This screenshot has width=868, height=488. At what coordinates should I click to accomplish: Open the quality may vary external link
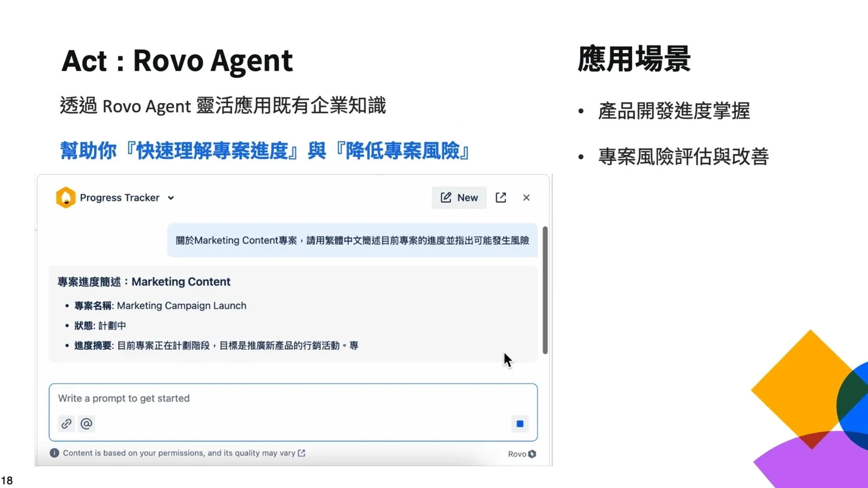[x=301, y=453]
